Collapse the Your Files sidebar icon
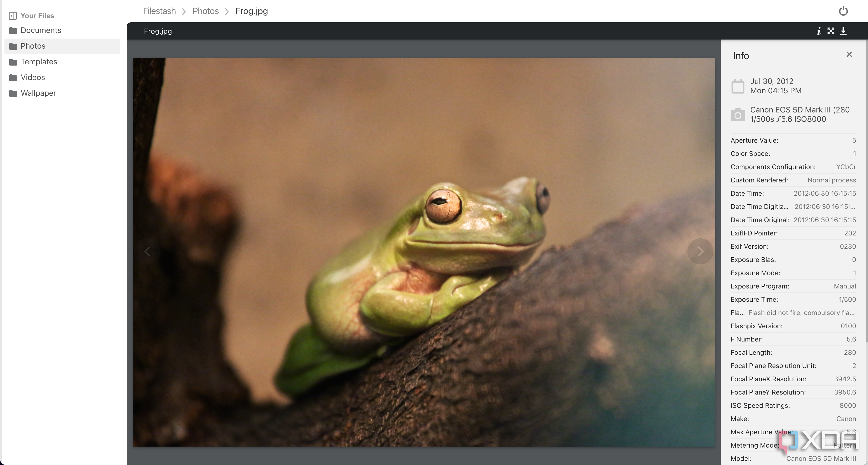This screenshot has width=868, height=465. click(x=13, y=16)
